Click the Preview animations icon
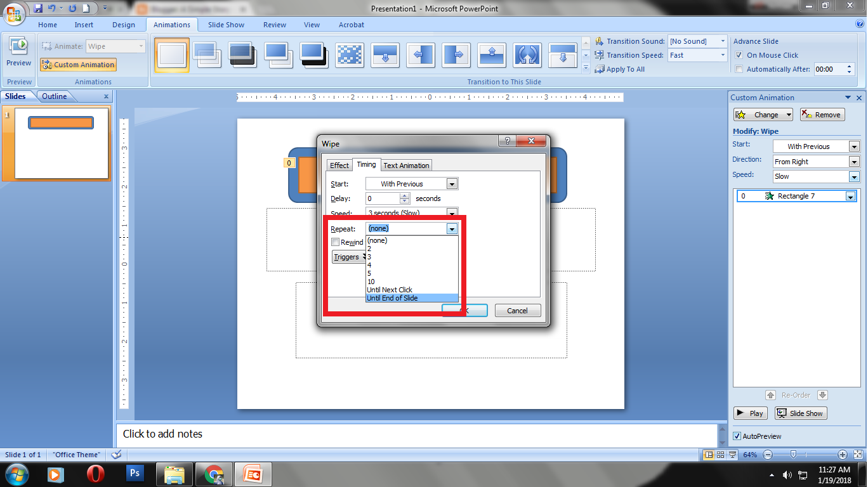The height and width of the screenshot is (487, 868). pyautogui.click(x=18, y=51)
